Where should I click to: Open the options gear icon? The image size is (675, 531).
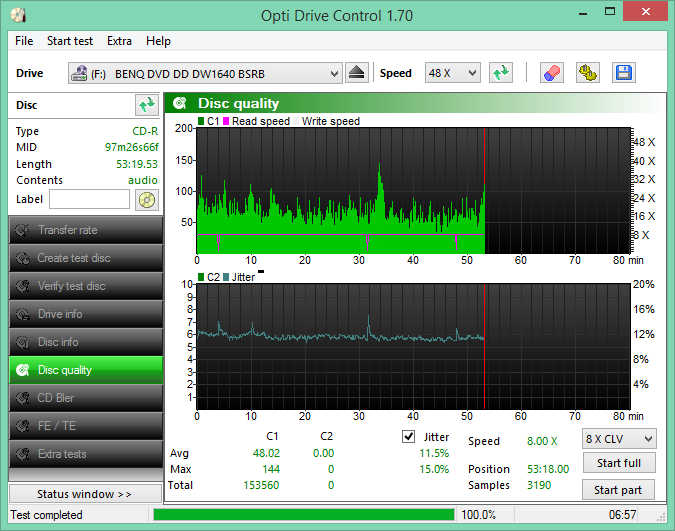pos(588,73)
